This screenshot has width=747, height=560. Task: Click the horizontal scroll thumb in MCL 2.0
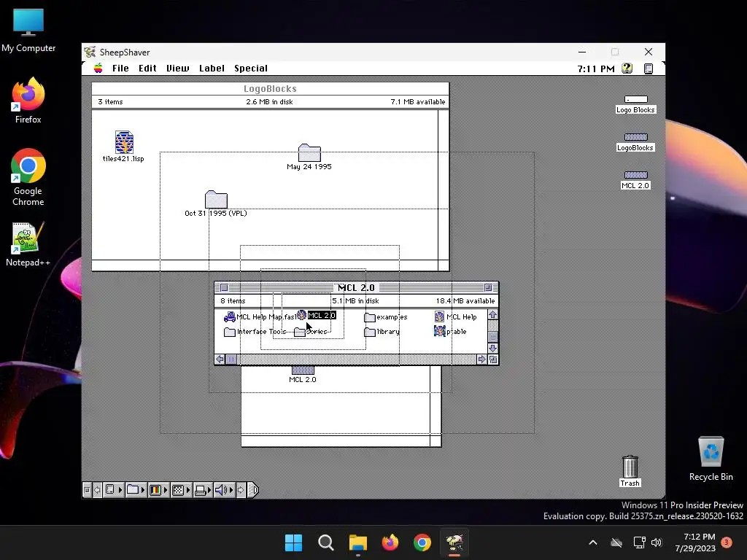[231, 359]
